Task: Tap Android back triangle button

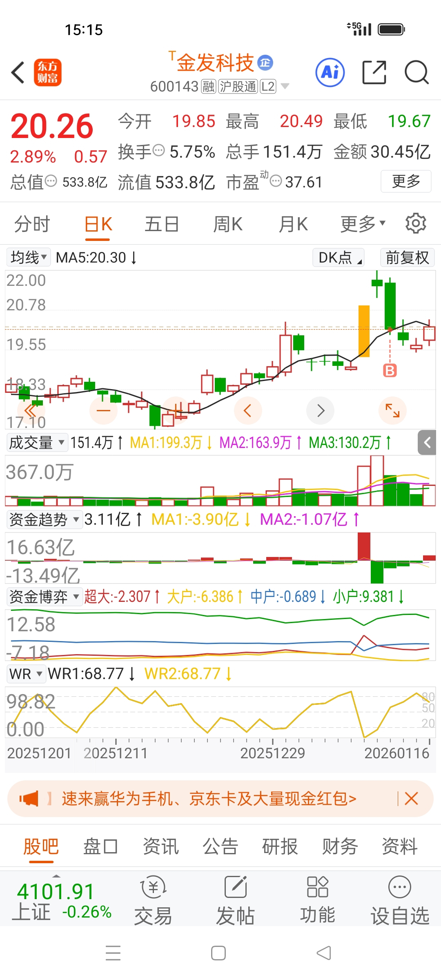Action: pos(324,953)
